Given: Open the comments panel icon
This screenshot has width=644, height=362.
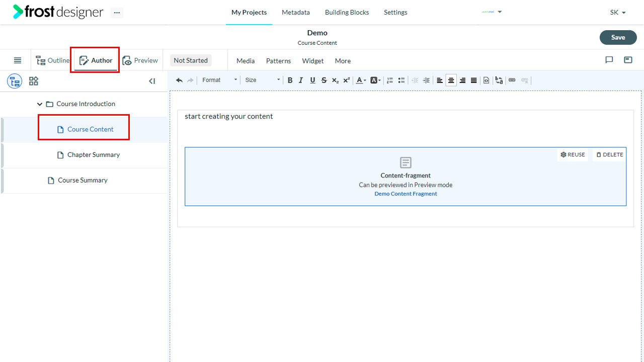Looking at the screenshot, I should pos(609,60).
